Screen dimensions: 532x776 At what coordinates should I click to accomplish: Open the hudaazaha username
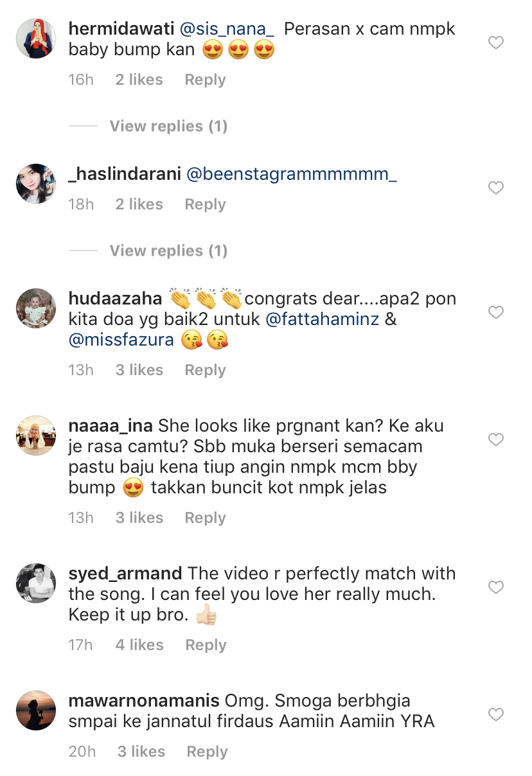pyautogui.click(x=115, y=299)
